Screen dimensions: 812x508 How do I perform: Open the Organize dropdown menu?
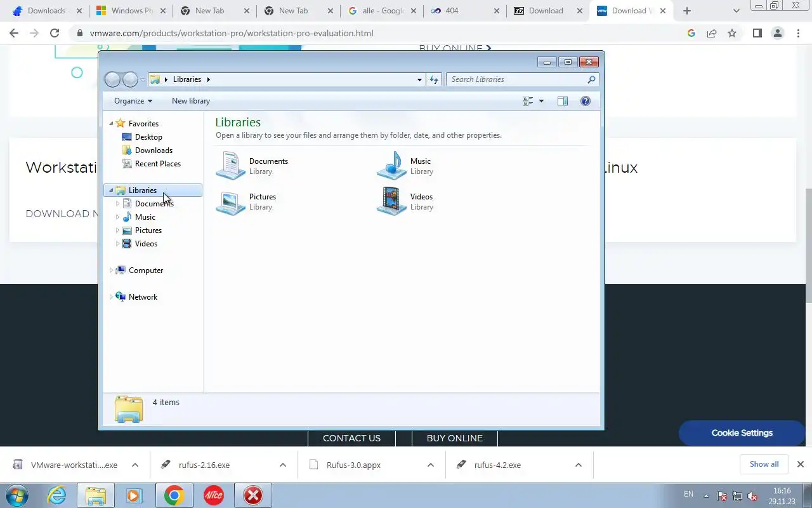(x=133, y=101)
